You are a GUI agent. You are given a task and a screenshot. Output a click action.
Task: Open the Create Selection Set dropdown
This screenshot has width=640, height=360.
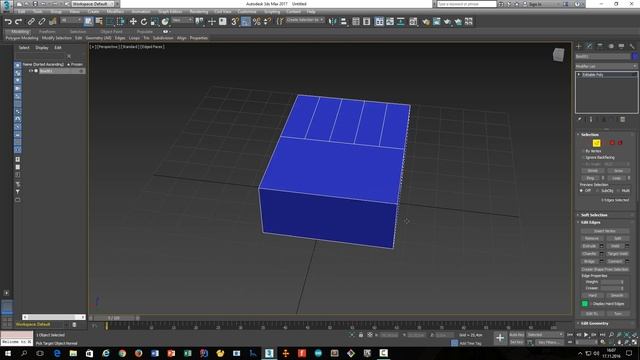point(305,20)
